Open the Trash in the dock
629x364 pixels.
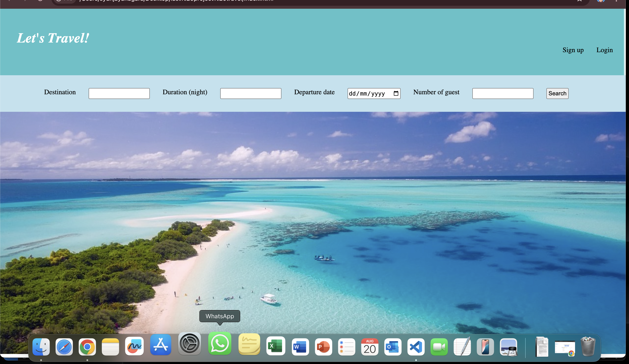(588, 347)
